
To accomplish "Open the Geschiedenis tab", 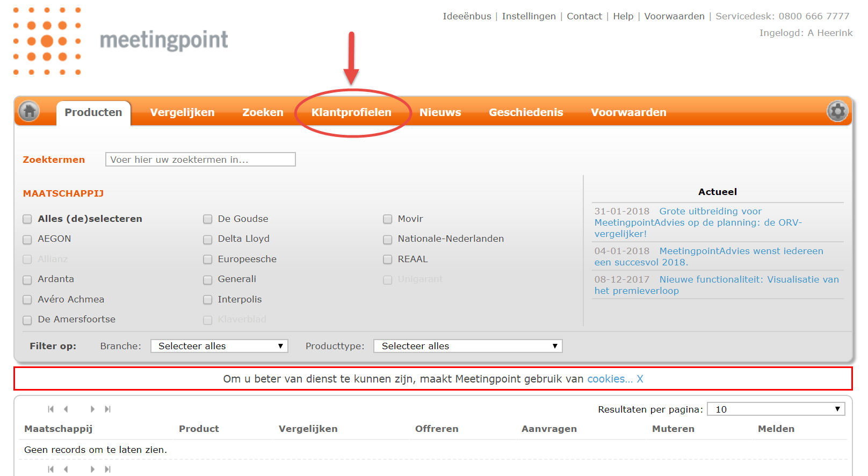I will (x=526, y=112).
